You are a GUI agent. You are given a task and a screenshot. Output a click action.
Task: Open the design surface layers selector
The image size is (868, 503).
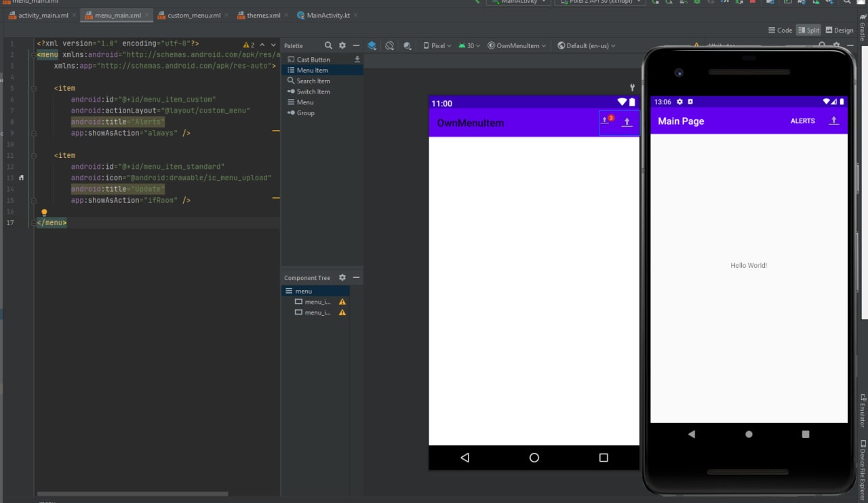pyautogui.click(x=372, y=45)
